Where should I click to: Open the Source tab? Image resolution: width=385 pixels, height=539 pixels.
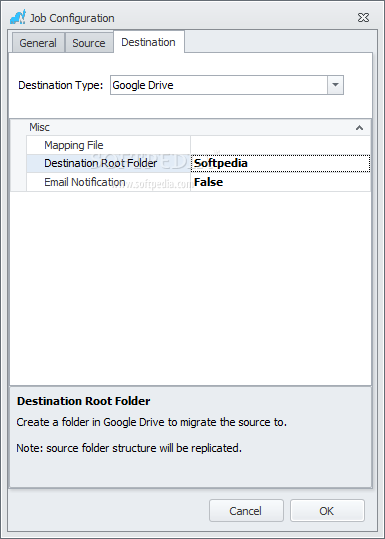point(89,43)
